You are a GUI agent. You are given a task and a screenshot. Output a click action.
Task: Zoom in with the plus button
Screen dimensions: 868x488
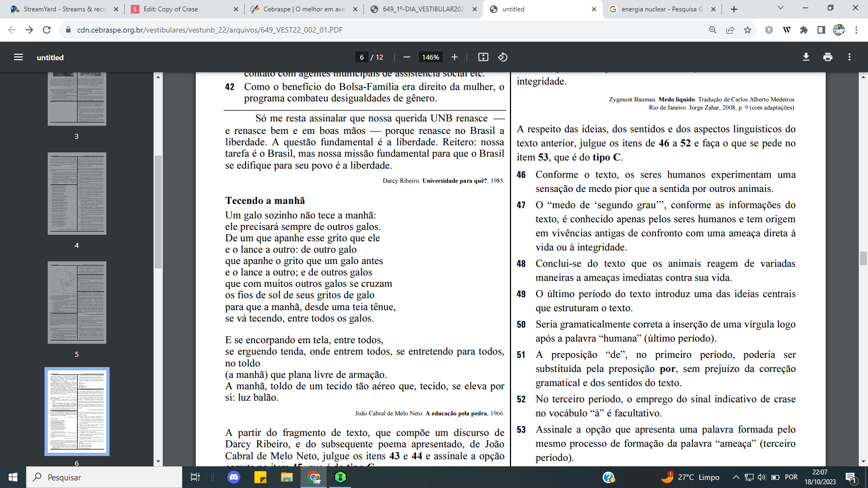click(x=455, y=57)
